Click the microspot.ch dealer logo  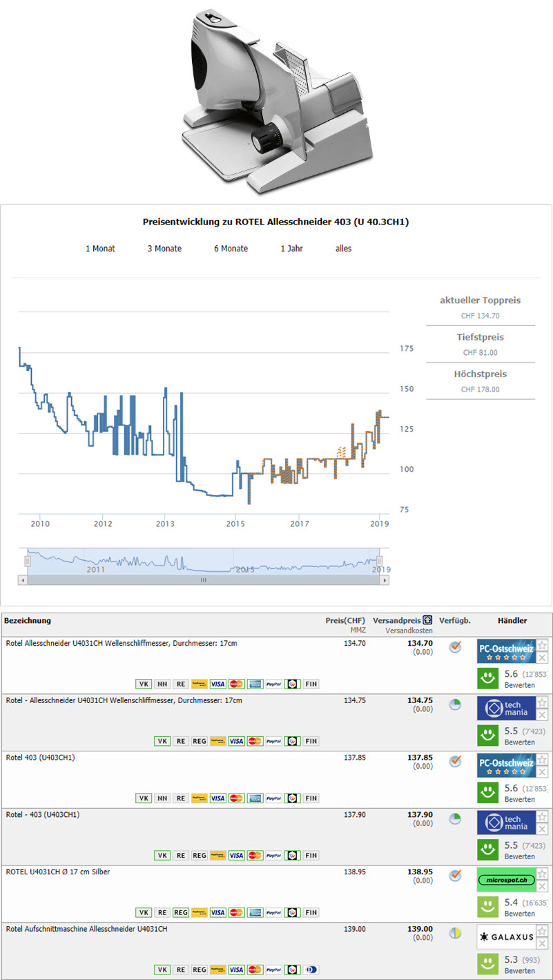[x=506, y=880]
